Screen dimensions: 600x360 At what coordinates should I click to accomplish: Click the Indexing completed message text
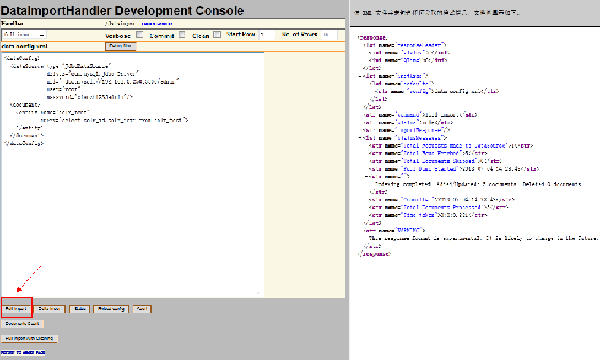point(478,184)
